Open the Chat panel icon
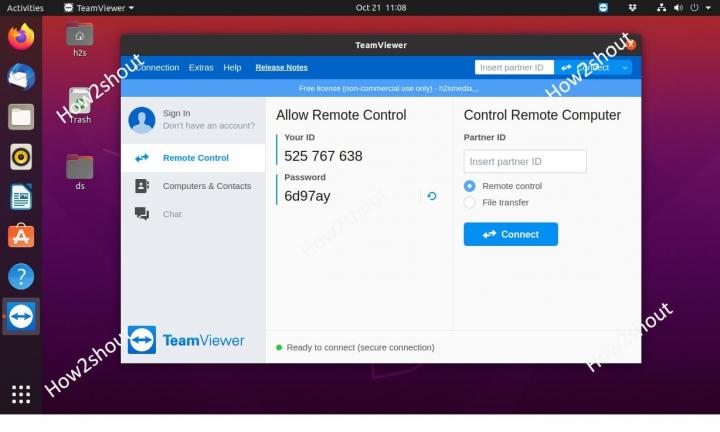Viewport: 720px width, 432px height. coord(142,214)
